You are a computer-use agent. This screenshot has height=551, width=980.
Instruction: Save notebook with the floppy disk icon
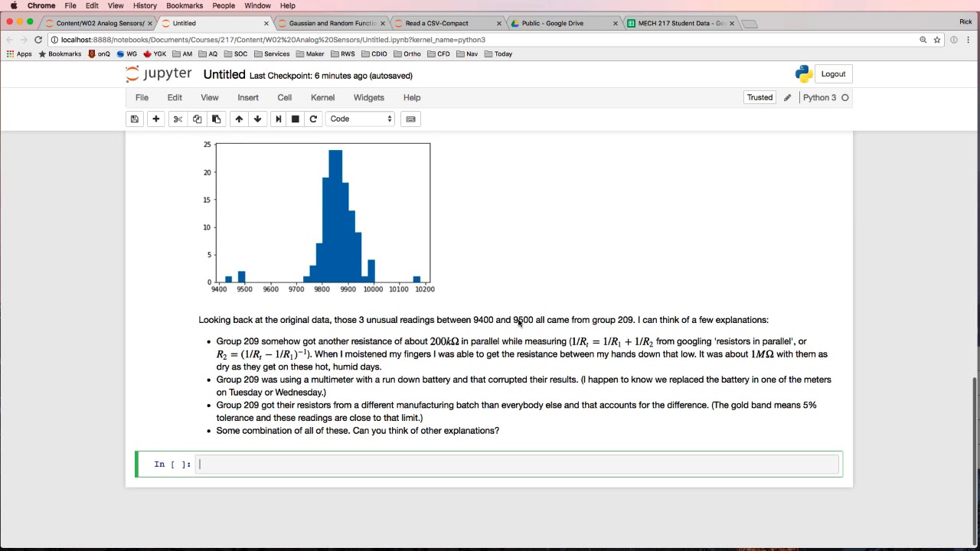(135, 119)
